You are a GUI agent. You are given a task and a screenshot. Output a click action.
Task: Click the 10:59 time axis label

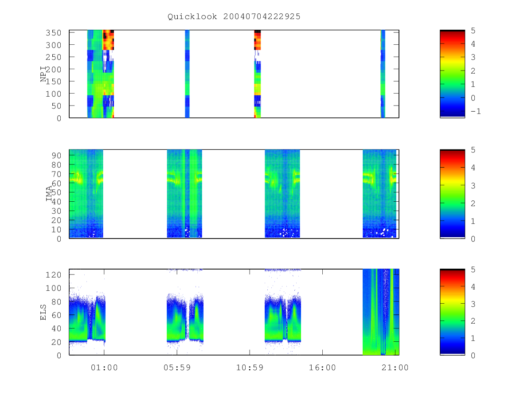click(x=250, y=368)
